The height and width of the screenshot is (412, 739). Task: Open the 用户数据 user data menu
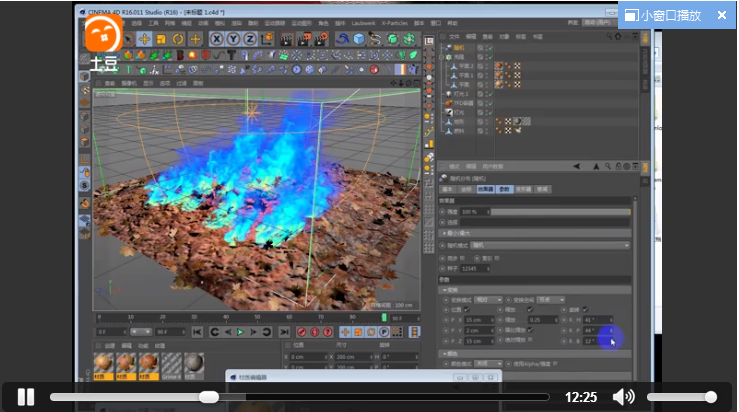[x=493, y=166]
